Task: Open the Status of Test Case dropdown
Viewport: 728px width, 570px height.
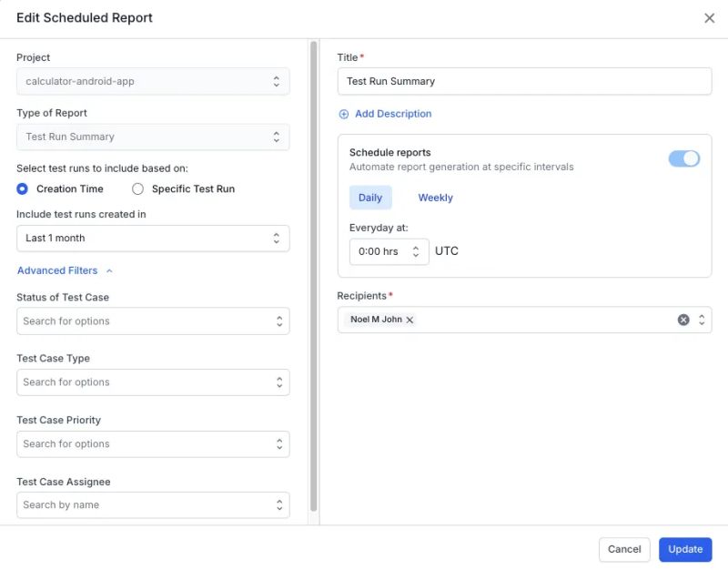Action: [x=153, y=321]
